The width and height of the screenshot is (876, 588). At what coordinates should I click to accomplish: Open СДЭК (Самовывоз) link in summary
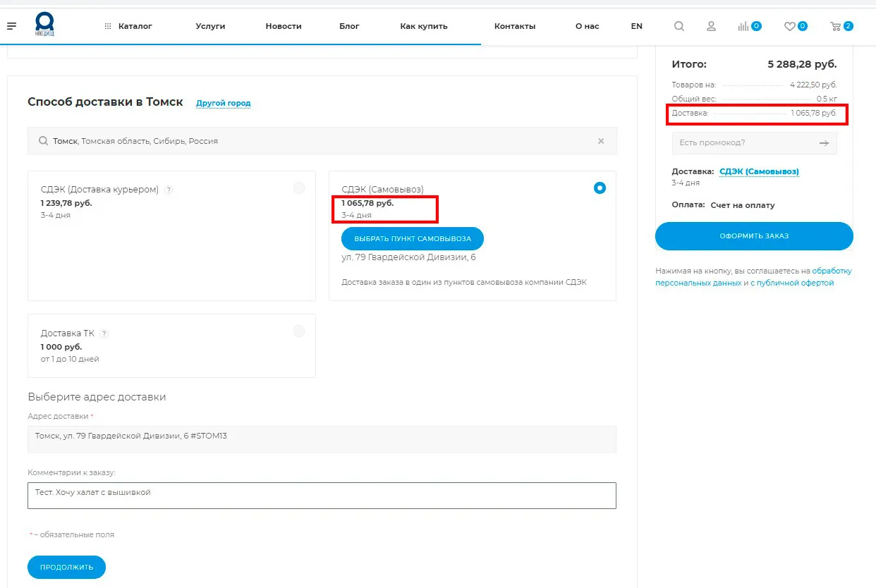point(759,171)
